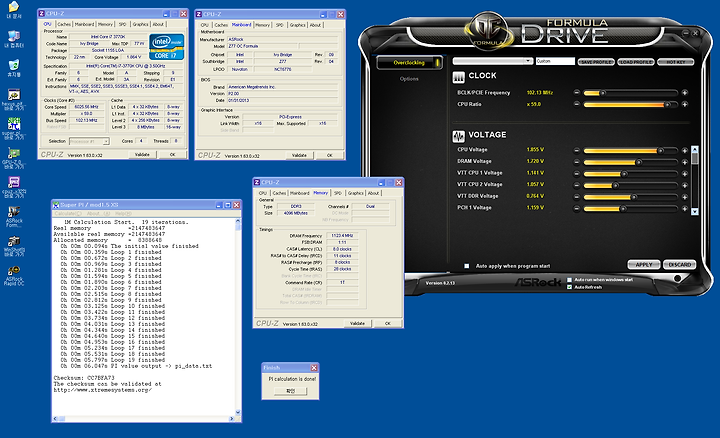
Task: Open My Documents desktop icon
Action: tap(14, 10)
